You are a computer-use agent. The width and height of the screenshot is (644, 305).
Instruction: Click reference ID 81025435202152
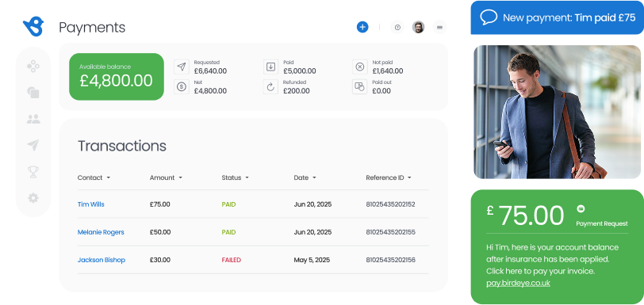click(390, 204)
